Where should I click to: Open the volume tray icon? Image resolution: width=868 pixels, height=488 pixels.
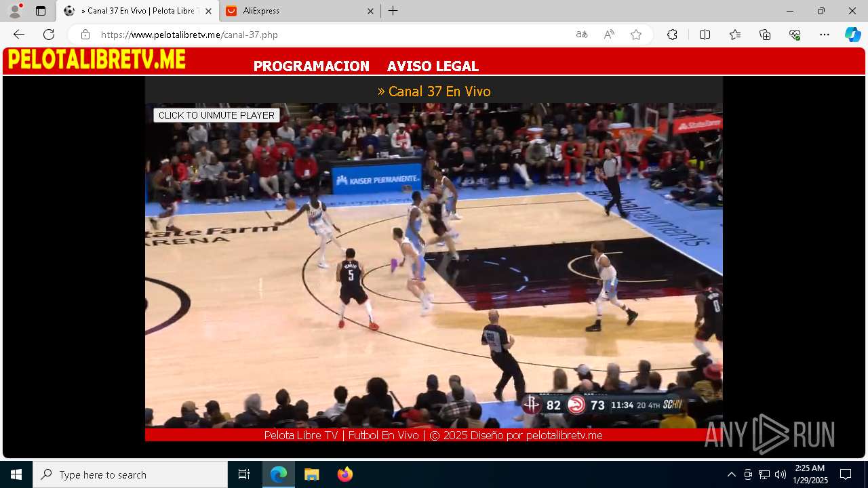pos(781,474)
